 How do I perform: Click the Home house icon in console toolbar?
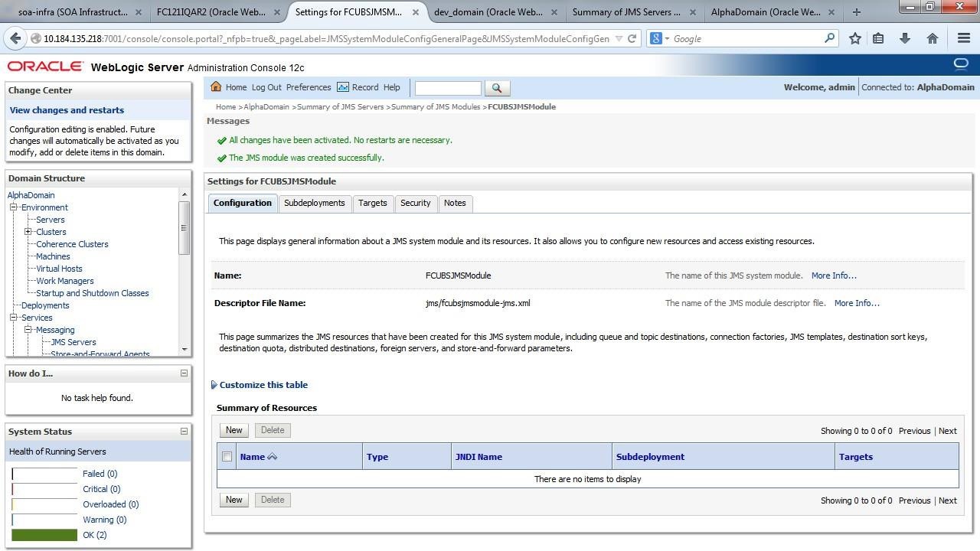(x=216, y=87)
